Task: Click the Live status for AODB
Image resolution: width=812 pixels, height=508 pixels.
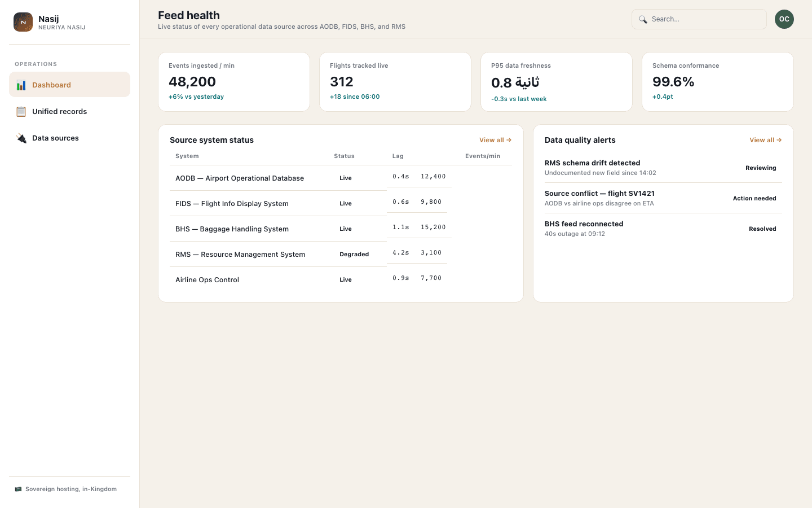Action: click(346, 178)
